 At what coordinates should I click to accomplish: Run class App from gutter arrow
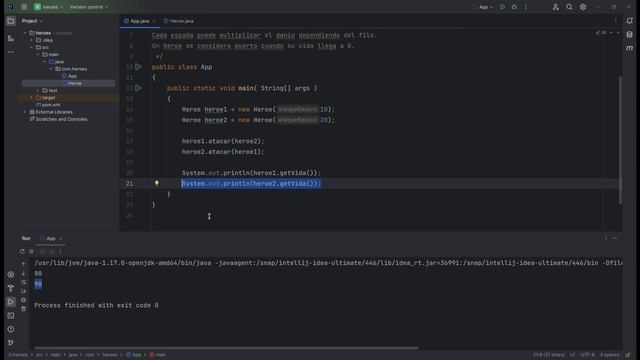tap(138, 67)
